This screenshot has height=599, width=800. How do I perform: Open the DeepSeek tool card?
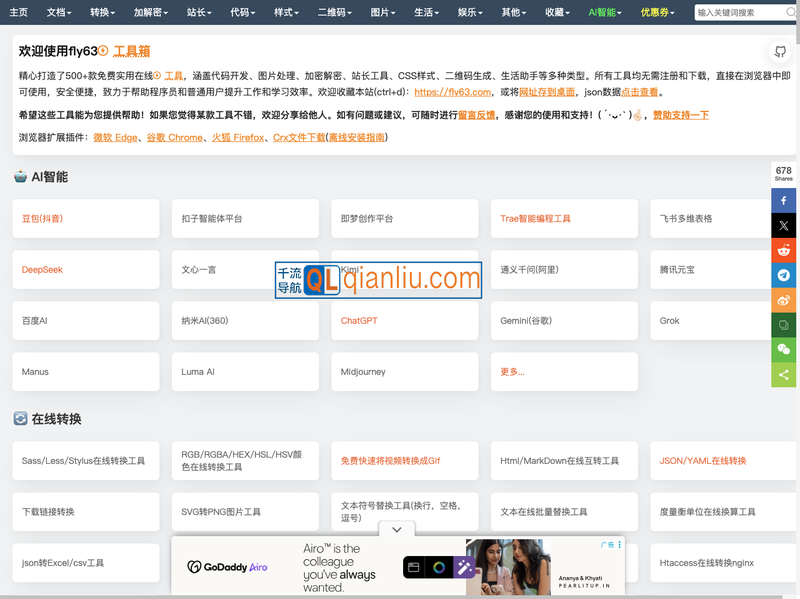85,269
